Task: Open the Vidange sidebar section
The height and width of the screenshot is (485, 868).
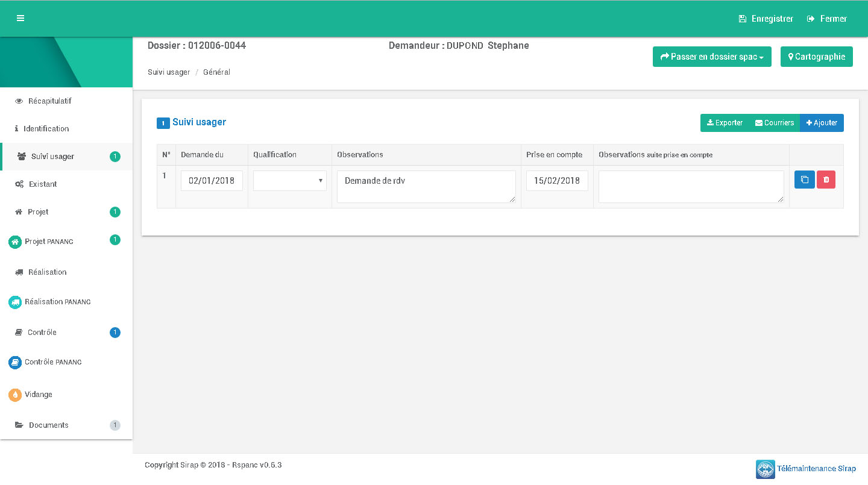Action: point(66,395)
